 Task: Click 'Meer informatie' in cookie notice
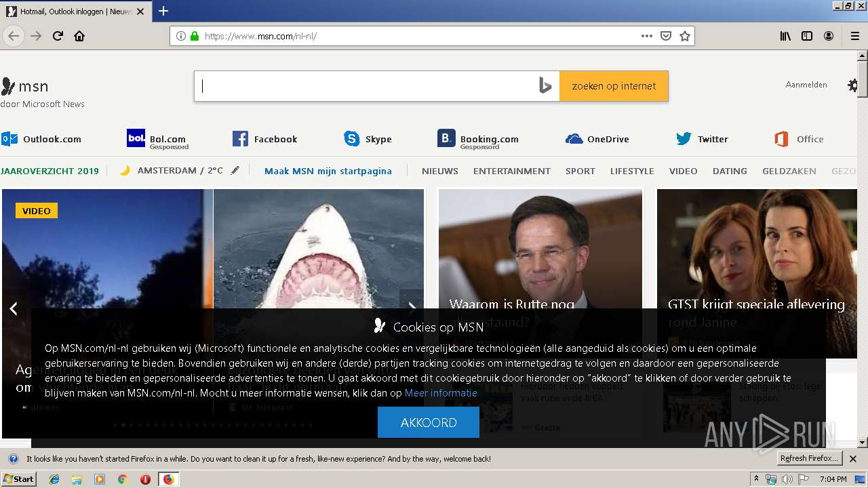coord(441,393)
